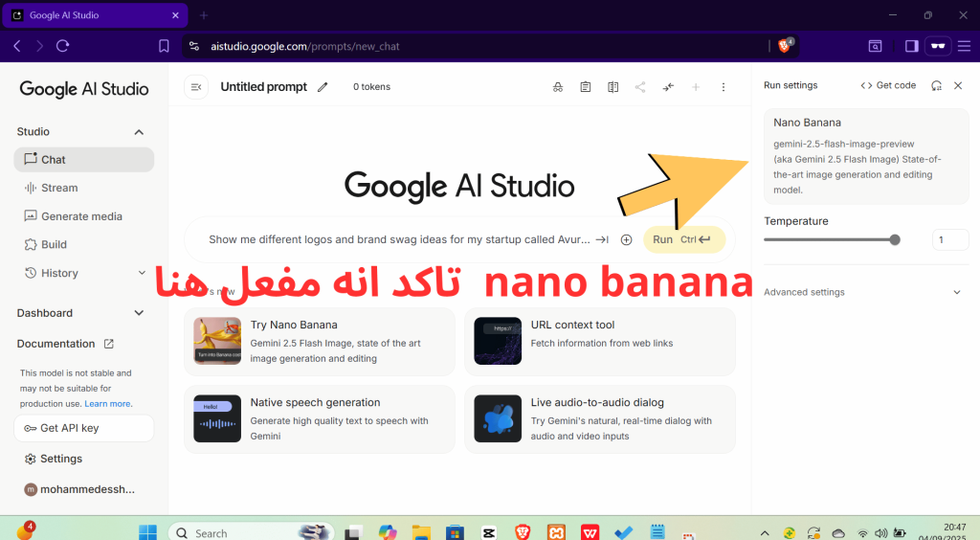Expand Advanced settings section
The width and height of the screenshot is (980, 540).
click(x=862, y=292)
